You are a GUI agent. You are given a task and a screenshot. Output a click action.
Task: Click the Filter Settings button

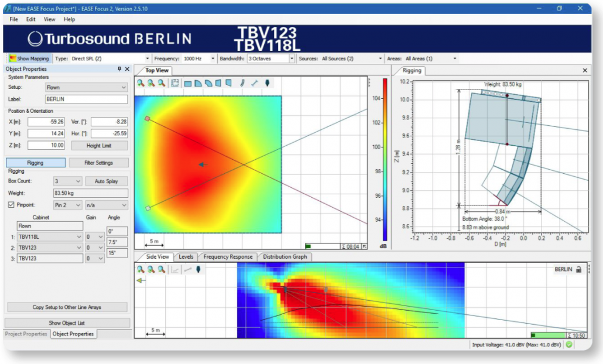click(98, 163)
